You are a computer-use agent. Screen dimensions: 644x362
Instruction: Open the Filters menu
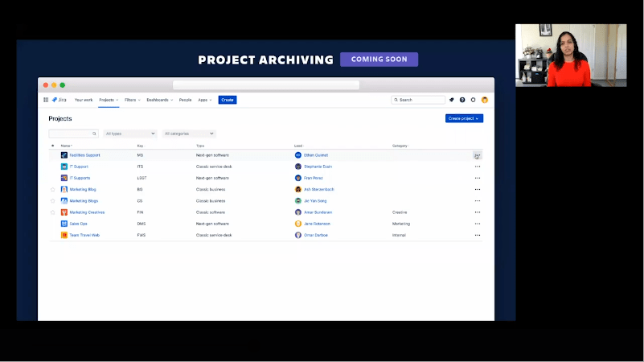point(132,100)
